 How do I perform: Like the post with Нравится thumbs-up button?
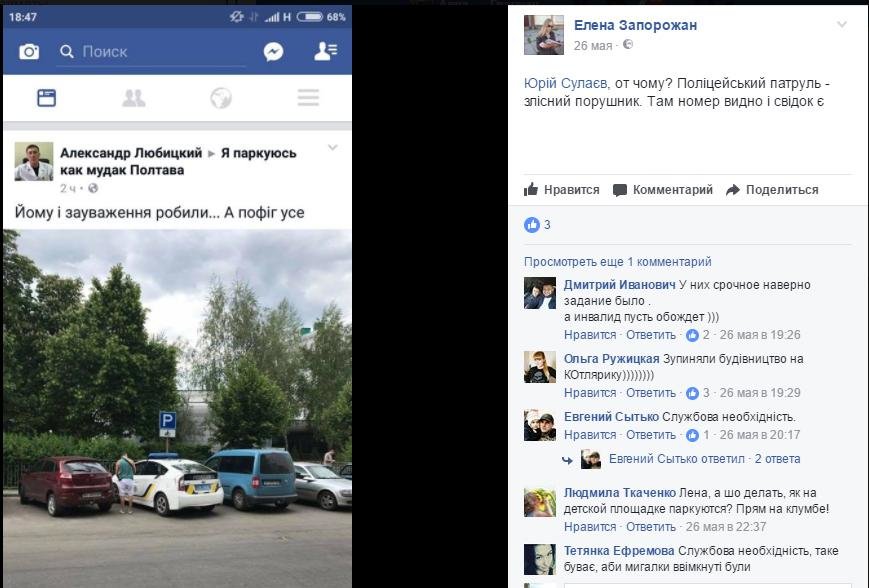click(561, 190)
